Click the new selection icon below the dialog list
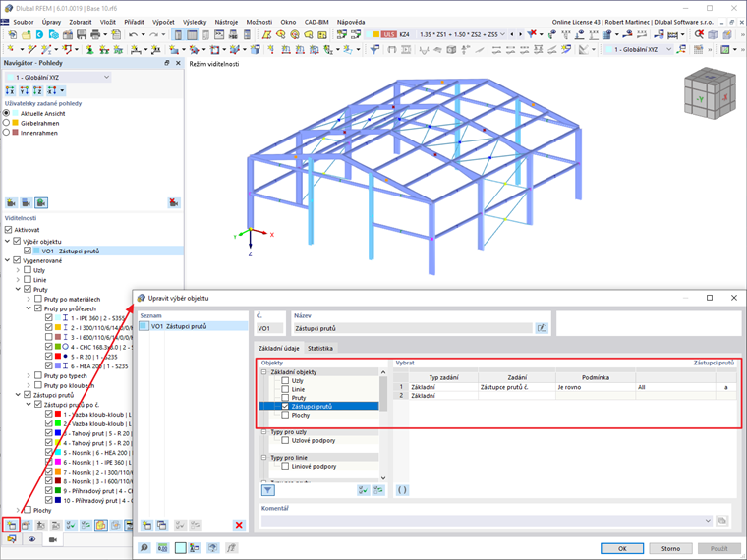The image size is (747, 560). pyautogui.click(x=147, y=525)
